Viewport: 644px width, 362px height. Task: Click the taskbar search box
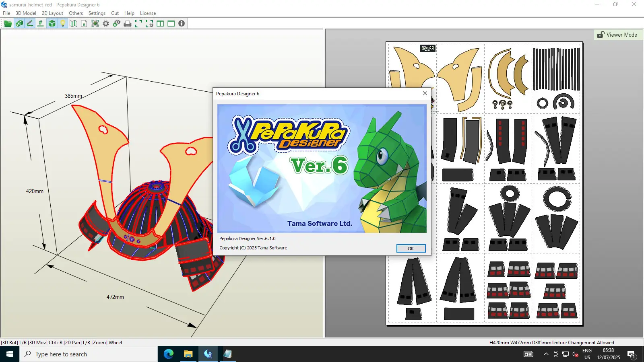tap(89, 354)
